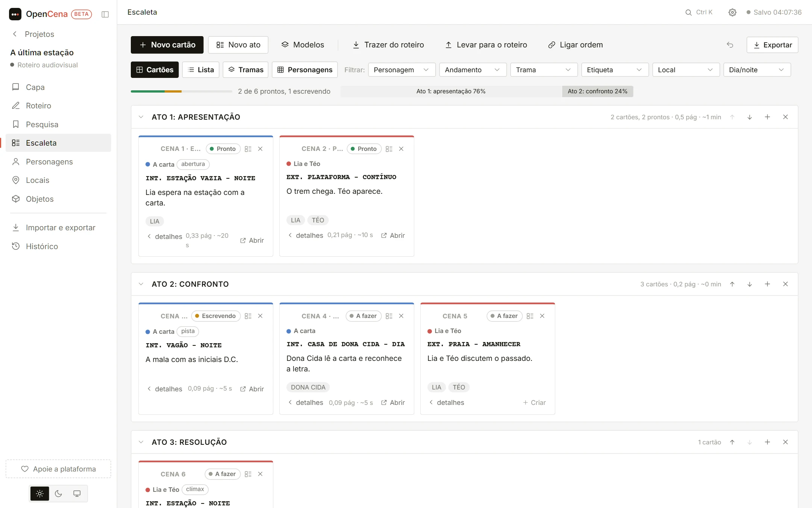Delete Cena 4 card X icon

click(x=401, y=316)
